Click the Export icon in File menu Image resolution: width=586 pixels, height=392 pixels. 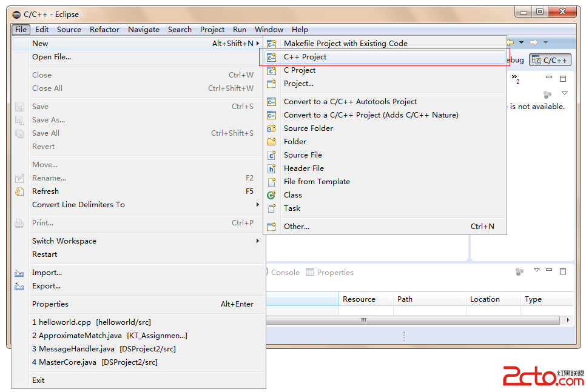click(19, 287)
